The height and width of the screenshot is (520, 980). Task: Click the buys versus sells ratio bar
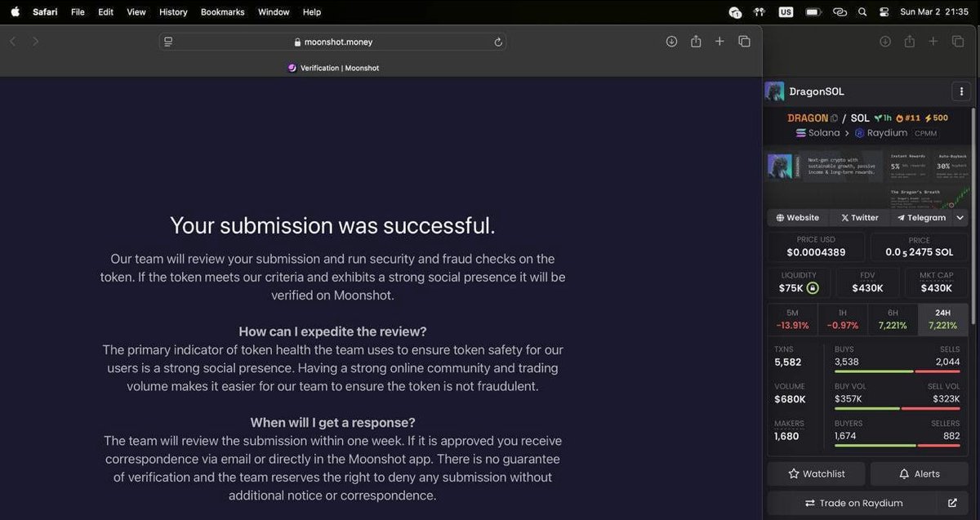coord(898,371)
